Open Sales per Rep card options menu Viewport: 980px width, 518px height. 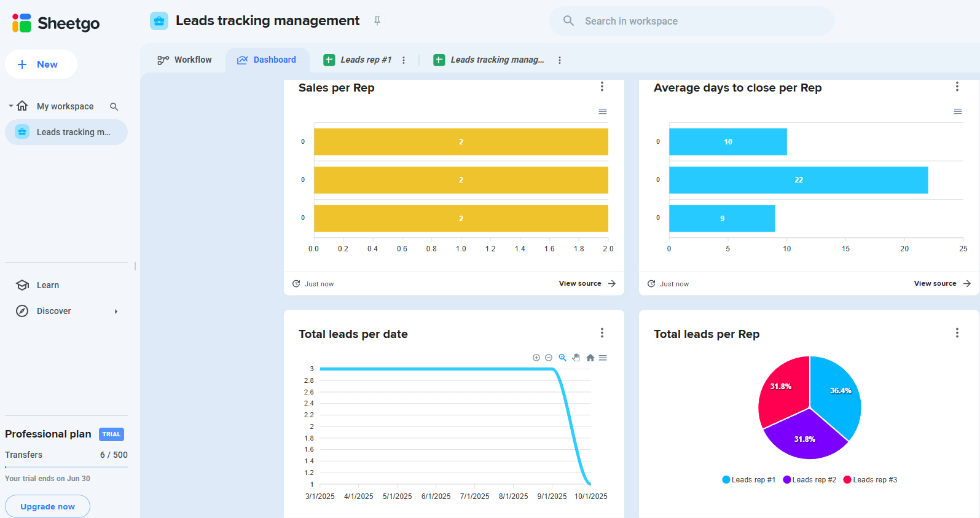[602, 87]
